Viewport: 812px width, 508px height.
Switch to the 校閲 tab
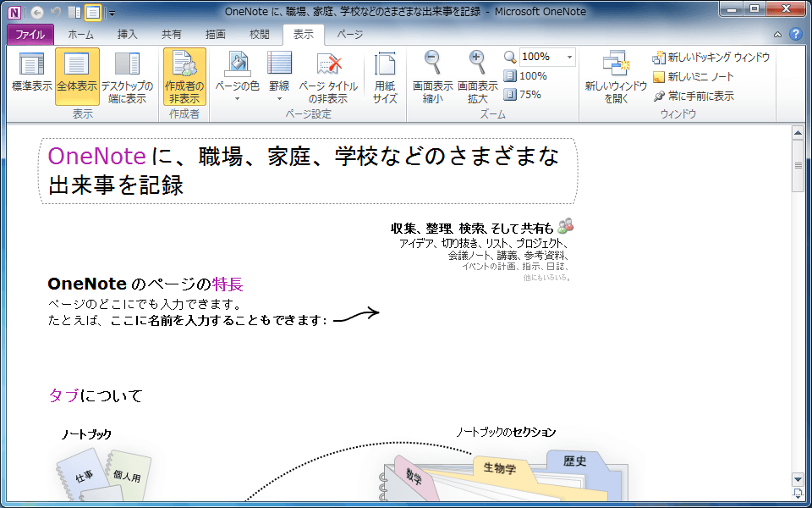click(x=260, y=35)
